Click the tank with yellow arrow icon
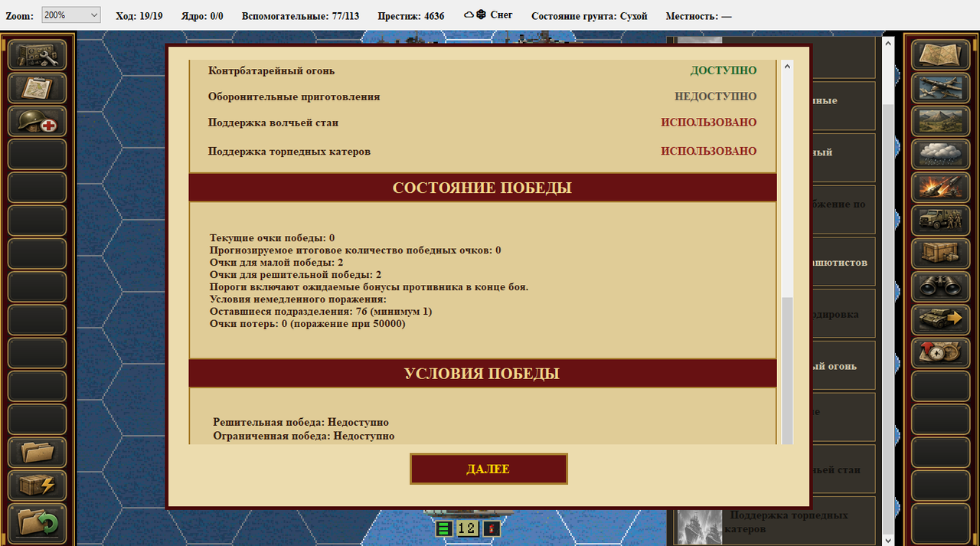The height and width of the screenshot is (546, 980). [942, 319]
